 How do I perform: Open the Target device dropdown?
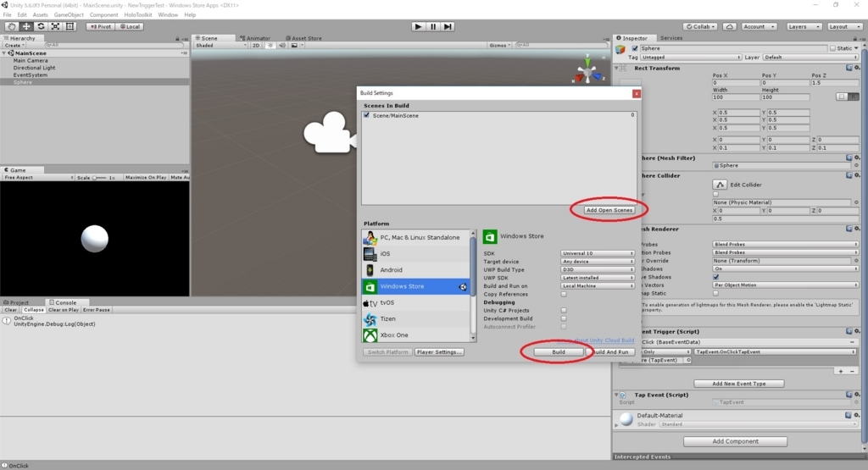[598, 262]
